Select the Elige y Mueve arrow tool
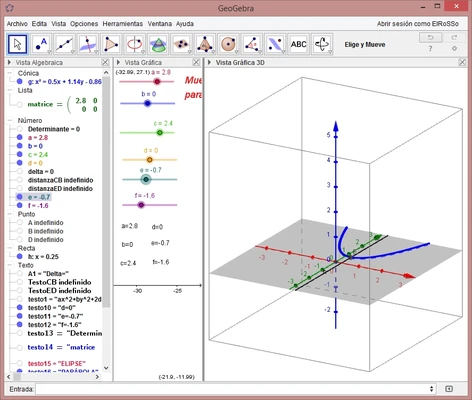The height and width of the screenshot is (400, 472). (x=18, y=44)
